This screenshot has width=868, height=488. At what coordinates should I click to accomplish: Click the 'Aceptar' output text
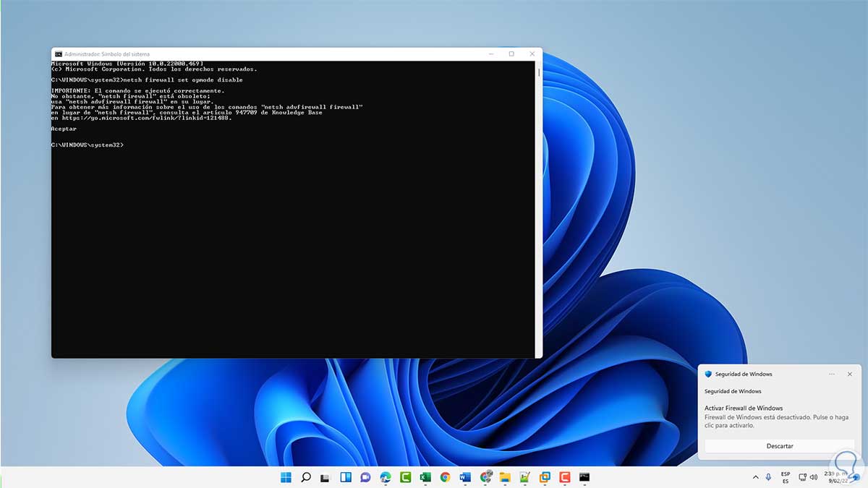(64, 129)
